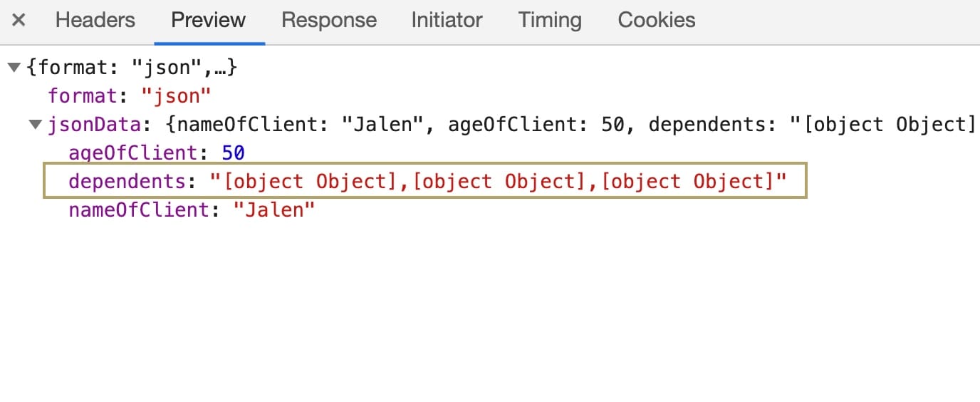View the Cookies tab
The width and height of the screenshot is (980, 402).
(x=656, y=20)
